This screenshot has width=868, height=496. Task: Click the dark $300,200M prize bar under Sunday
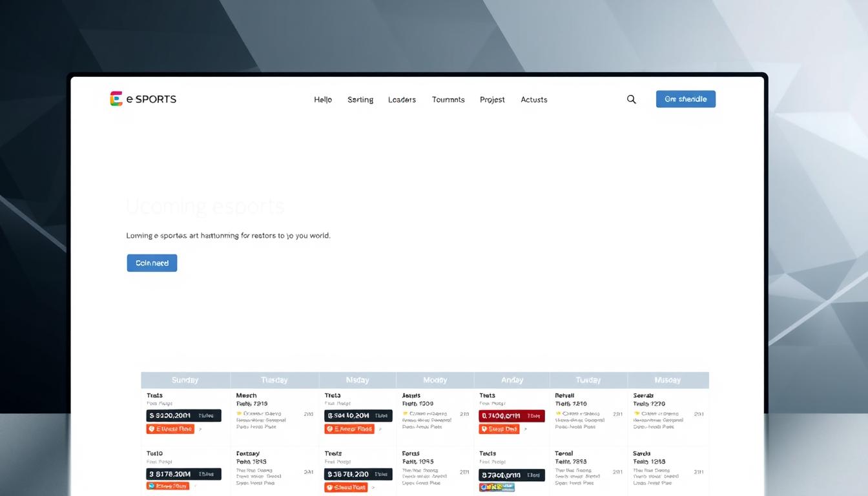[x=184, y=416]
